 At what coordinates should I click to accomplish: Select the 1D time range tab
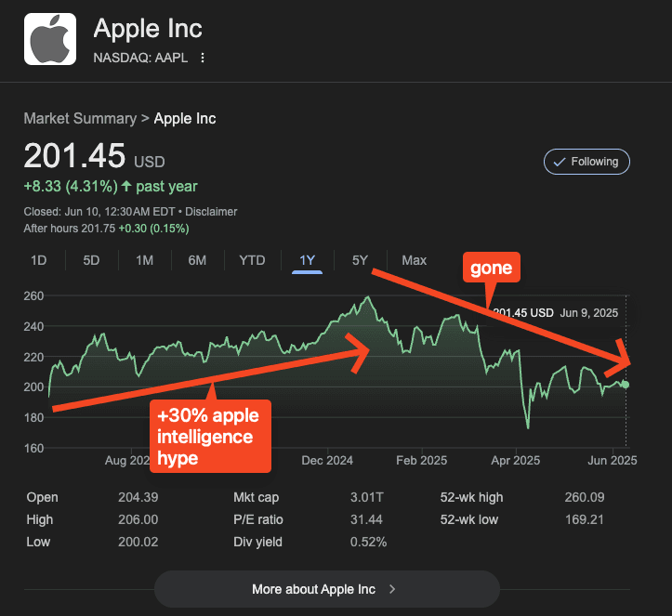(39, 260)
